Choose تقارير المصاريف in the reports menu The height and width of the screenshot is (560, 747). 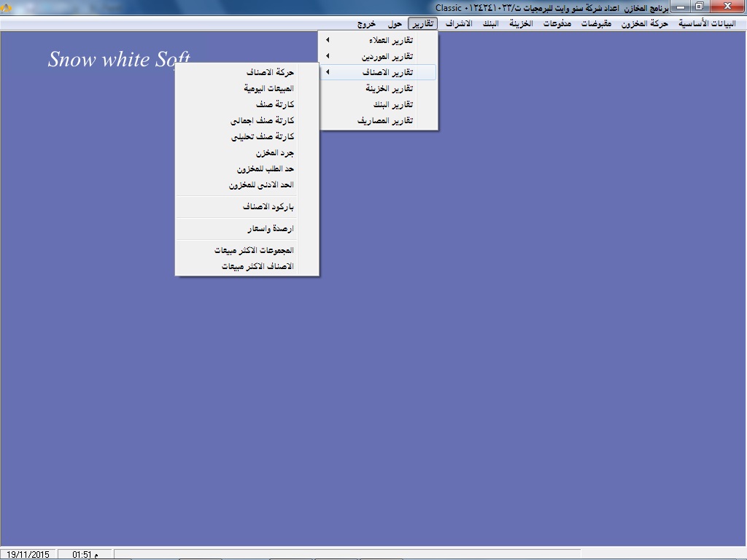tap(385, 120)
